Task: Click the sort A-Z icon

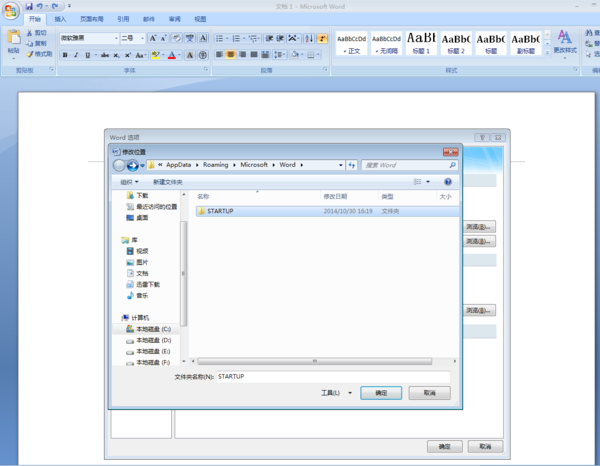Action: pyautogui.click(x=309, y=38)
